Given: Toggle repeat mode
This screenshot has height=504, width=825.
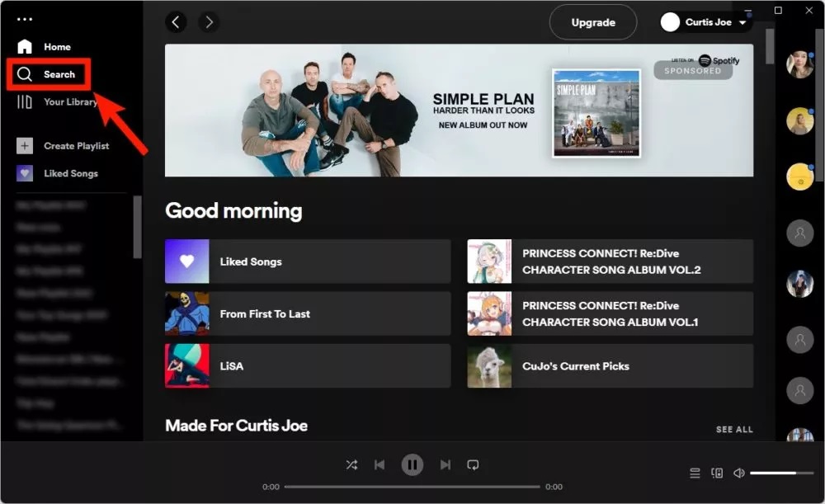Looking at the screenshot, I should [473, 464].
